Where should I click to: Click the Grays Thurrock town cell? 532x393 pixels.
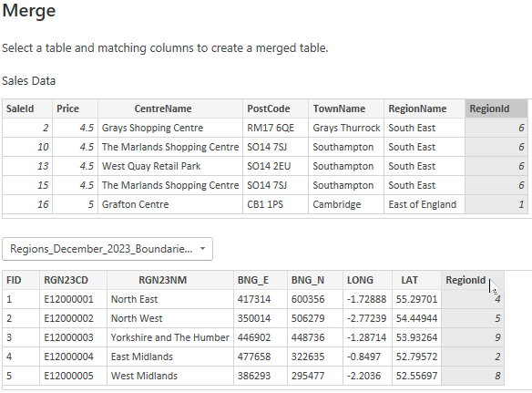346,128
